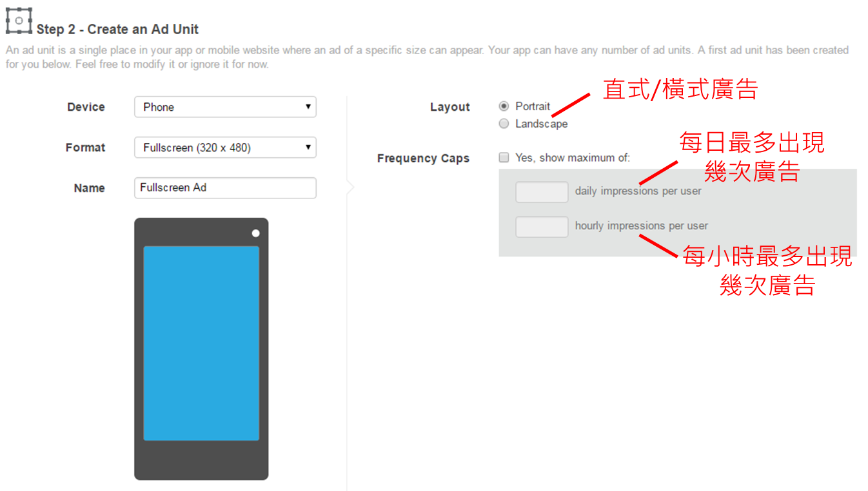Open the Device dropdown showing Phone
The image size is (868, 491).
pos(225,107)
